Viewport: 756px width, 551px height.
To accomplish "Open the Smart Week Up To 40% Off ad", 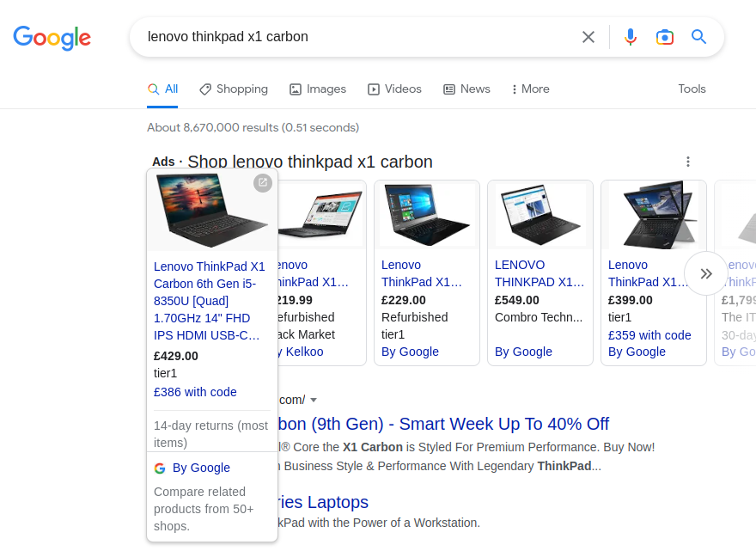I will tap(443, 424).
